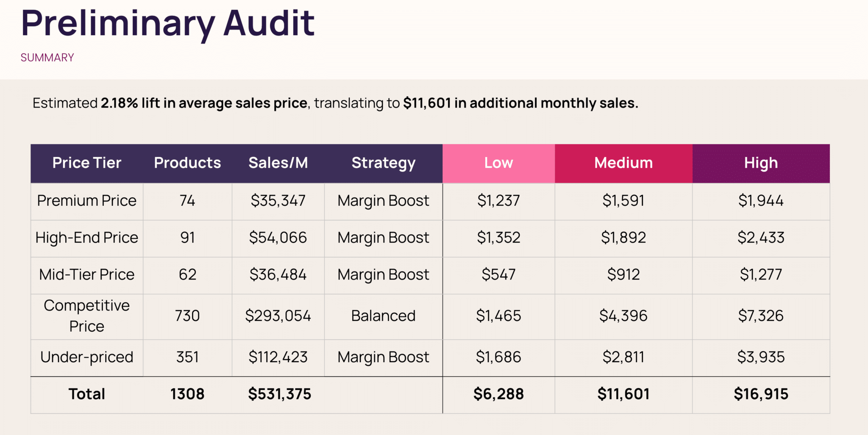Click the red Medium column header
Image resolution: width=868 pixels, height=435 pixels.
[623, 163]
